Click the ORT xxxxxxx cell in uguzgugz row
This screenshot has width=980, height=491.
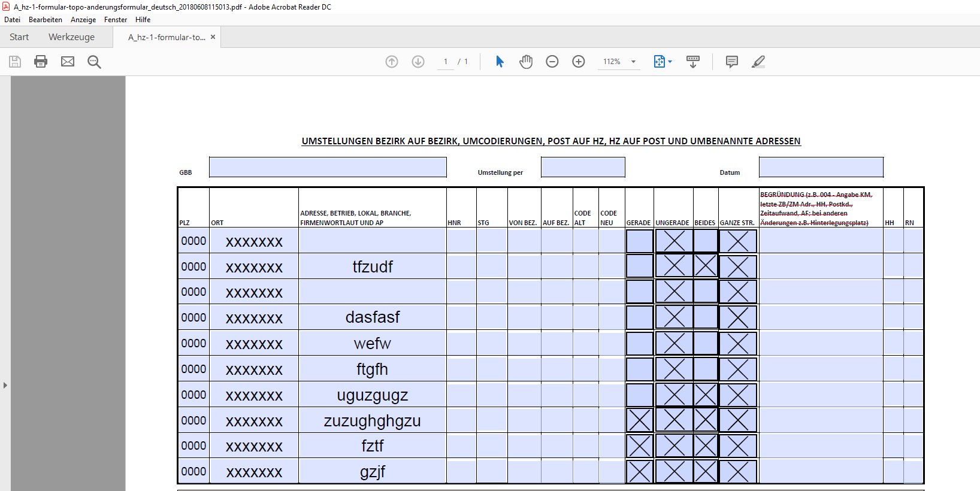pos(254,395)
